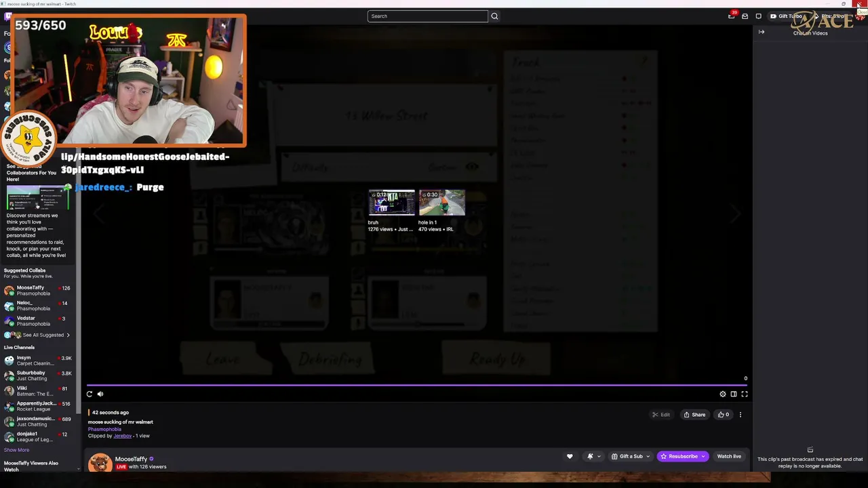This screenshot has width=868, height=488.
Task: Open the player settings gear
Action: [723, 394]
